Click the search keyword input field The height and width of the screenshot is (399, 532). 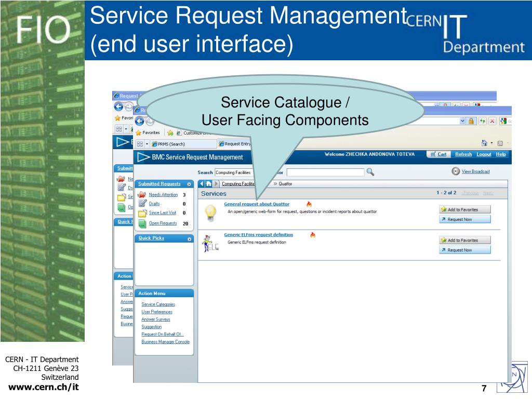(x=325, y=172)
